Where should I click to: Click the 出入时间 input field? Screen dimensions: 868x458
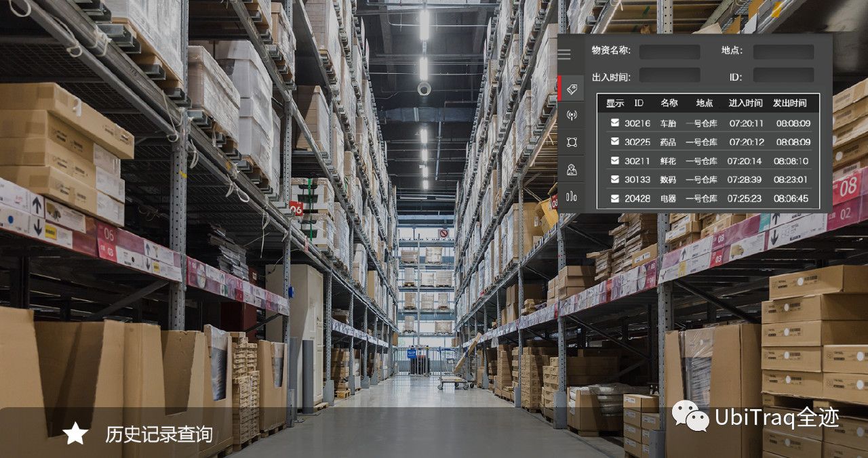pyautogui.click(x=669, y=75)
